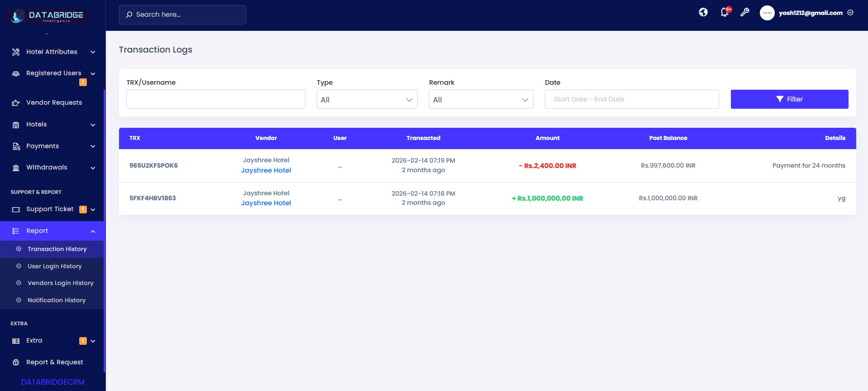Click the Registered Users group icon
Viewport: 868px width, 391px height.
pyautogui.click(x=16, y=73)
